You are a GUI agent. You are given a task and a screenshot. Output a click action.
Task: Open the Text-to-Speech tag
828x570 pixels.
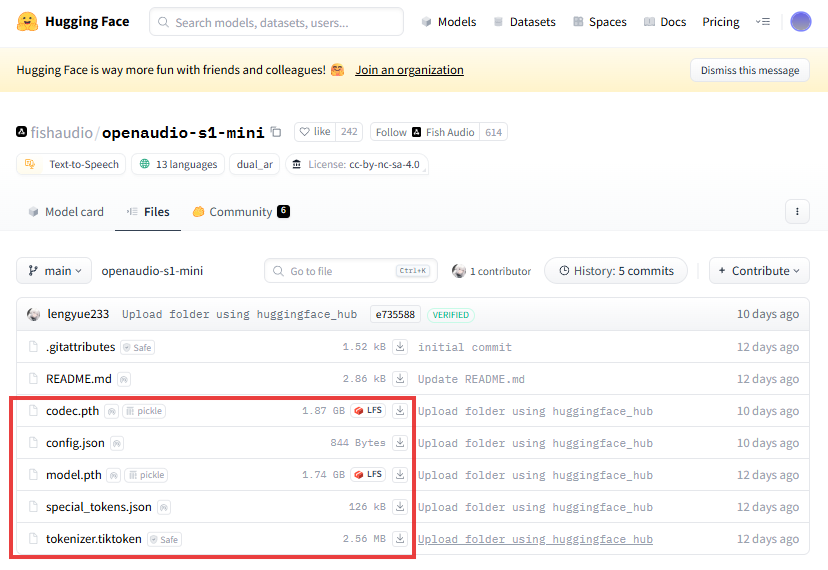coord(71,164)
